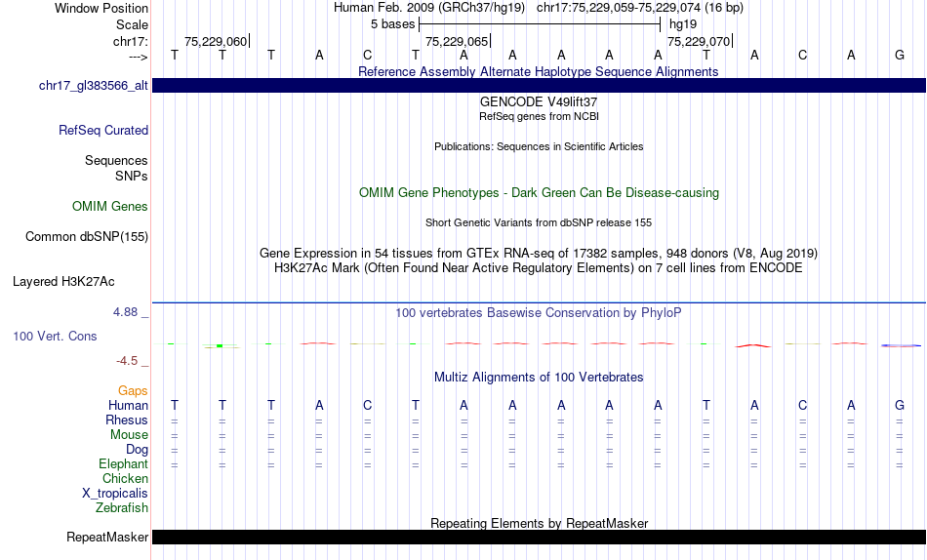Open the Layered H3K27Ac track label

click(x=63, y=282)
